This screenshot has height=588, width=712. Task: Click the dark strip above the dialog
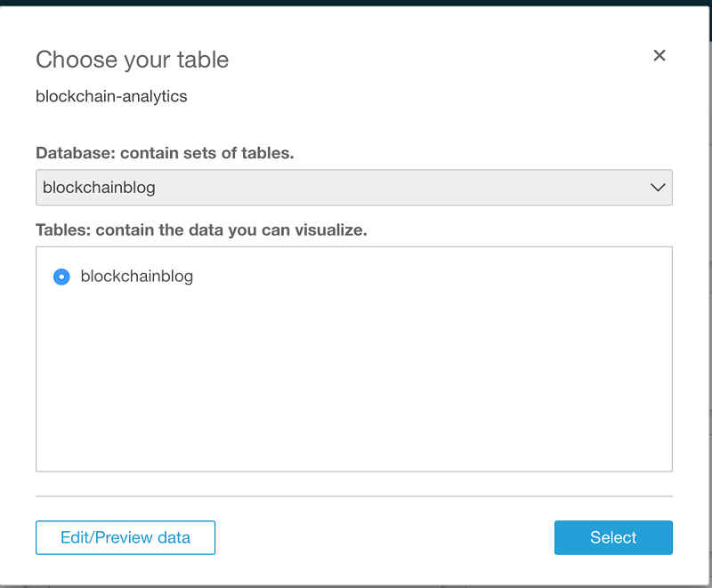tap(356, 3)
